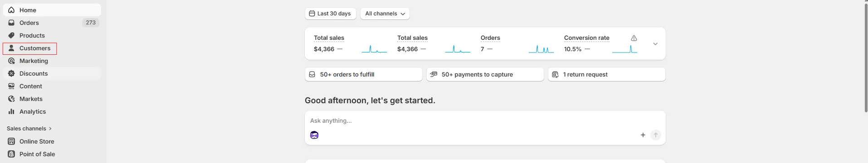
Task: Click the payments to capture card icon
Action: pos(434,74)
